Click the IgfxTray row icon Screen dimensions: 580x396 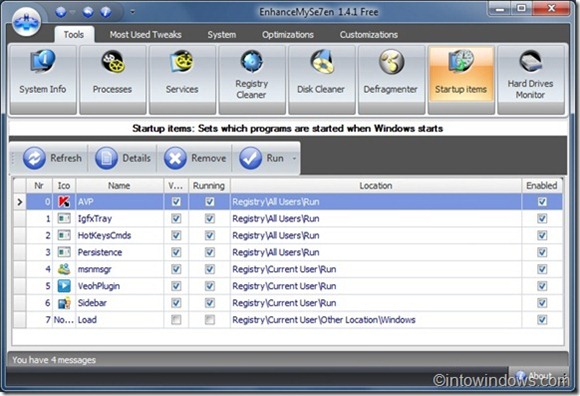coord(64,219)
